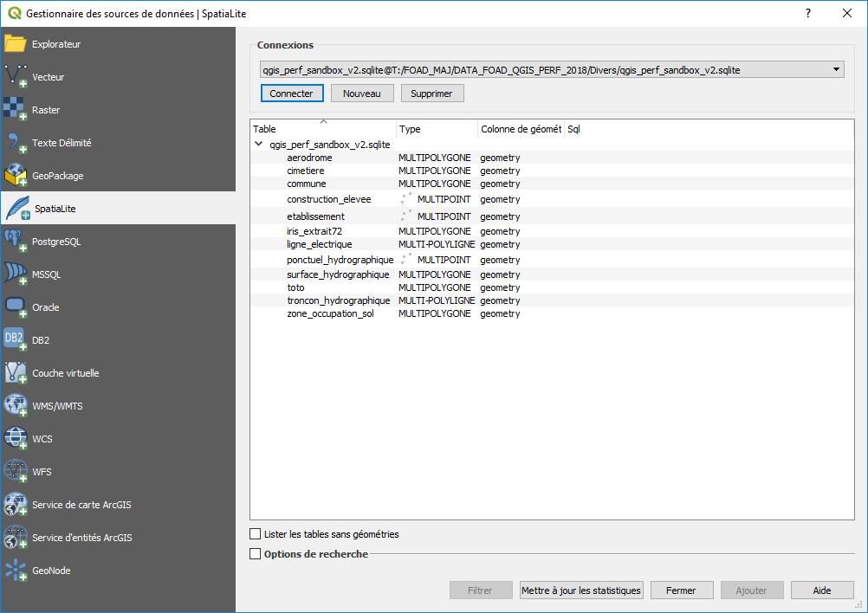The height and width of the screenshot is (613, 868).
Task: Switch to the Texte Délimité tab
Action: (x=62, y=143)
